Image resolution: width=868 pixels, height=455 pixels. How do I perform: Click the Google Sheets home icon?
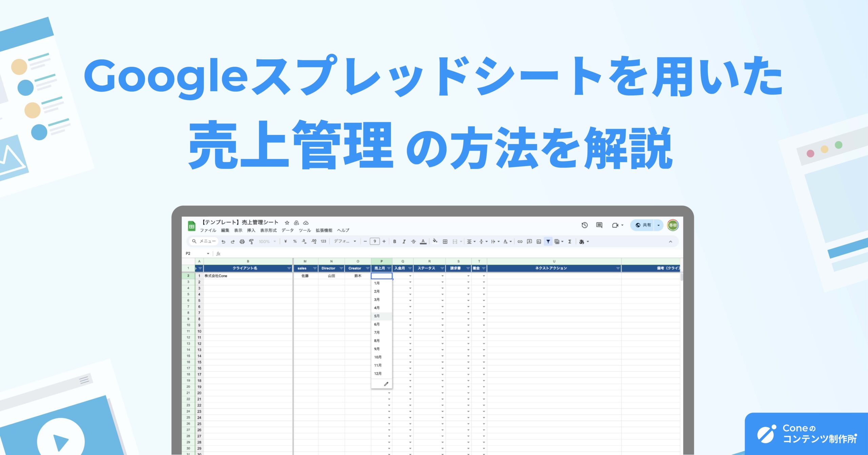click(x=192, y=226)
